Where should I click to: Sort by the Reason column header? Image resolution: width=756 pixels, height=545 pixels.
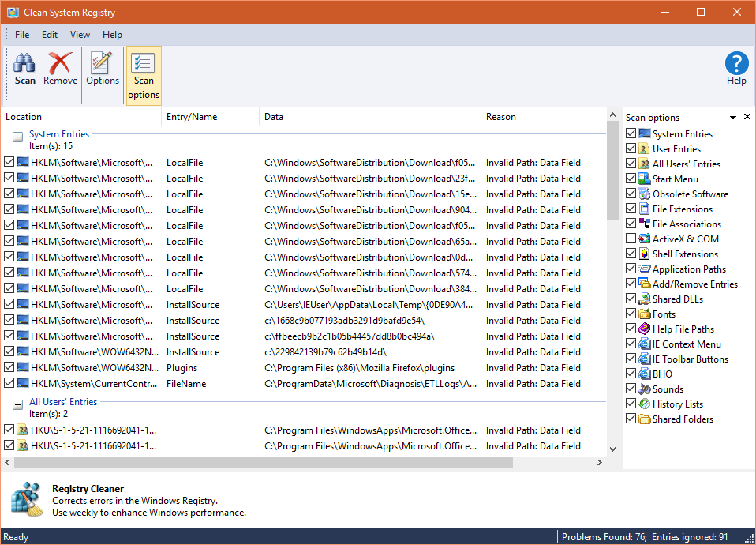point(501,117)
